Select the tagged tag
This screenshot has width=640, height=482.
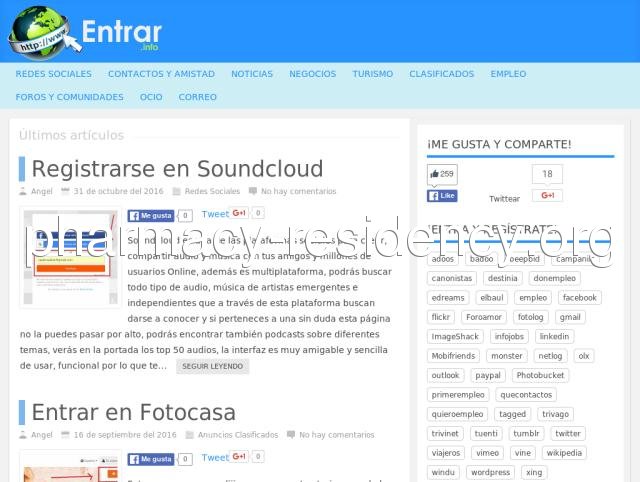(512, 414)
